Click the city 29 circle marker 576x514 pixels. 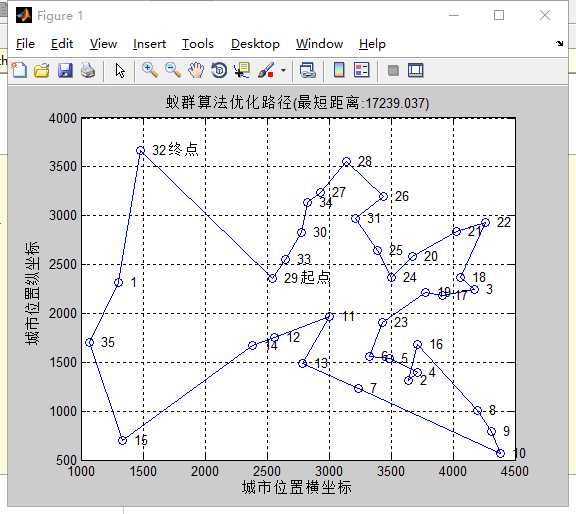coord(272,278)
